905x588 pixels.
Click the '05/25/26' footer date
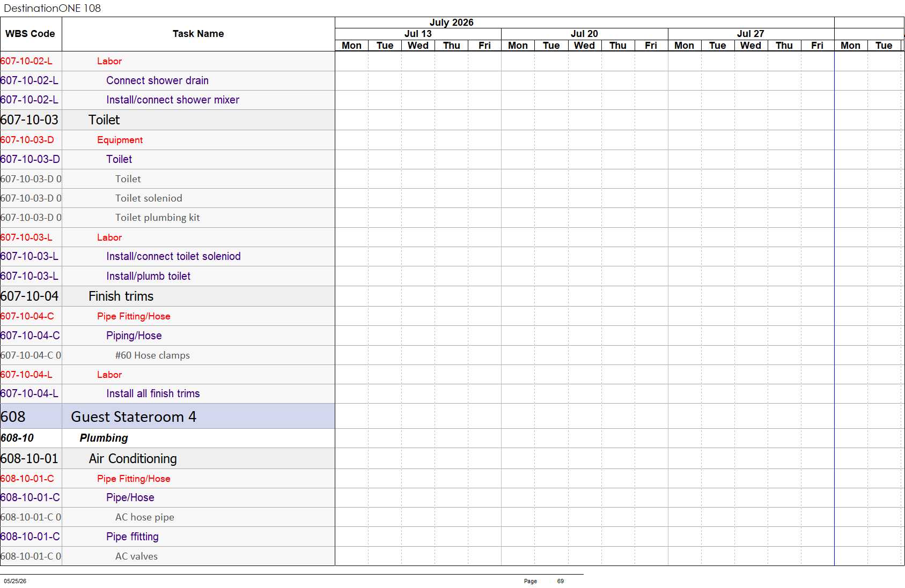pos(15,581)
